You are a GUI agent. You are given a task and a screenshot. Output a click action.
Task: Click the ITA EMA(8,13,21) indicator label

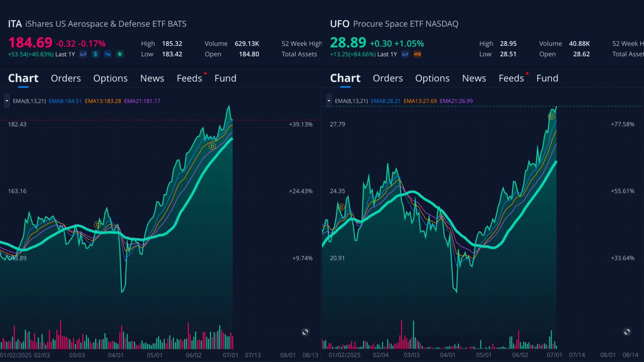(x=30, y=101)
